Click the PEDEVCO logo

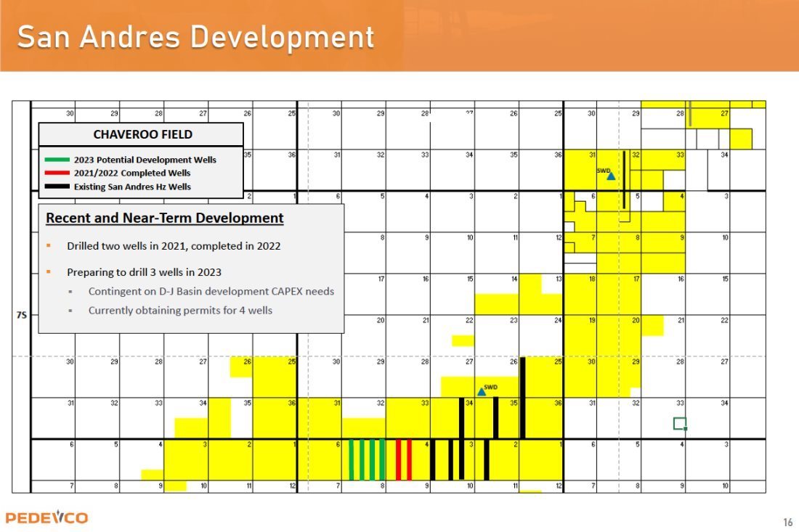point(46,517)
